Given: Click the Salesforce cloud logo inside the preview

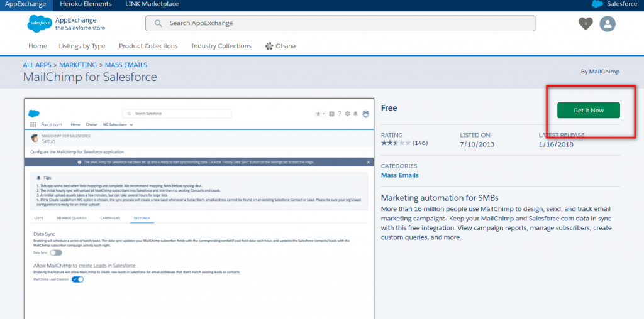Looking at the screenshot, I should tap(34, 114).
